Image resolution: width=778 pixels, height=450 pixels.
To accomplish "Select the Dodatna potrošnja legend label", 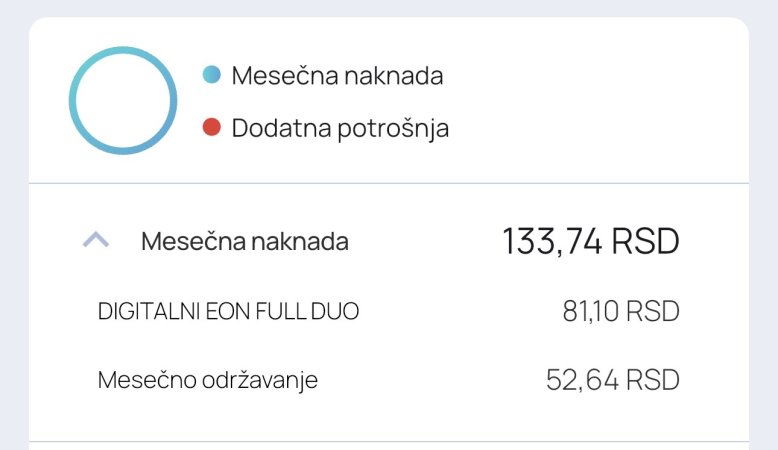I will pos(340,128).
